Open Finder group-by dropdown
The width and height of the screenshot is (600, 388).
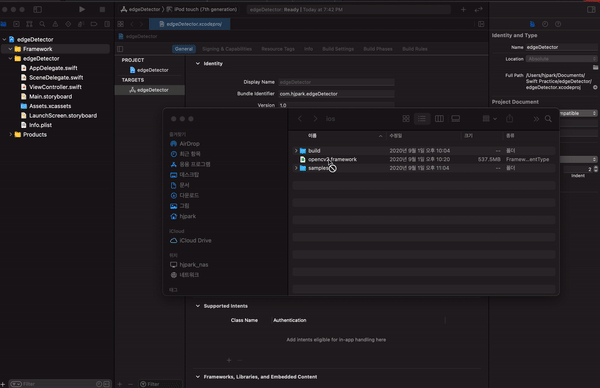coord(489,119)
